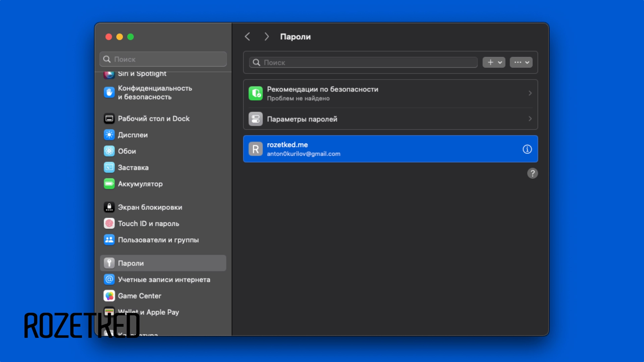Open Displays via the sun icon
This screenshot has height=362, width=644.
pos(109,135)
